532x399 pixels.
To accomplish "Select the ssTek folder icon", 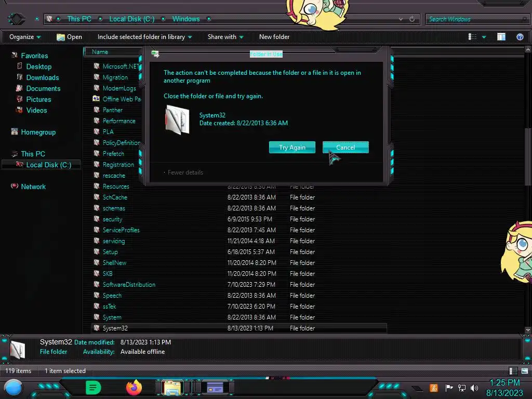I will coord(96,306).
